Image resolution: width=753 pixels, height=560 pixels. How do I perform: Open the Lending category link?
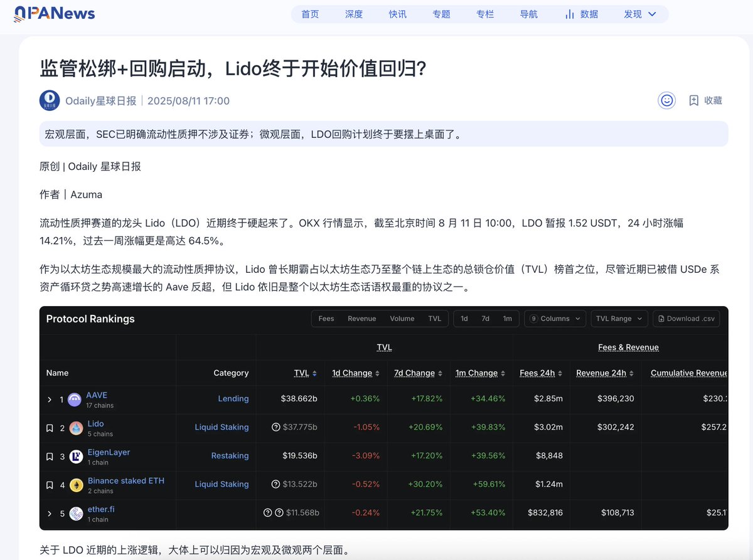[233, 399]
